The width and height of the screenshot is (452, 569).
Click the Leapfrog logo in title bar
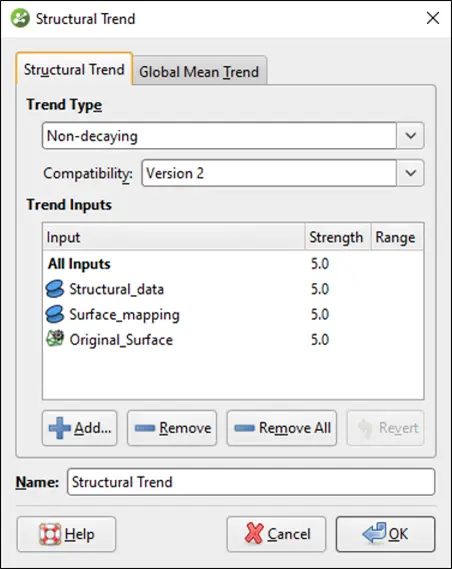[20, 18]
